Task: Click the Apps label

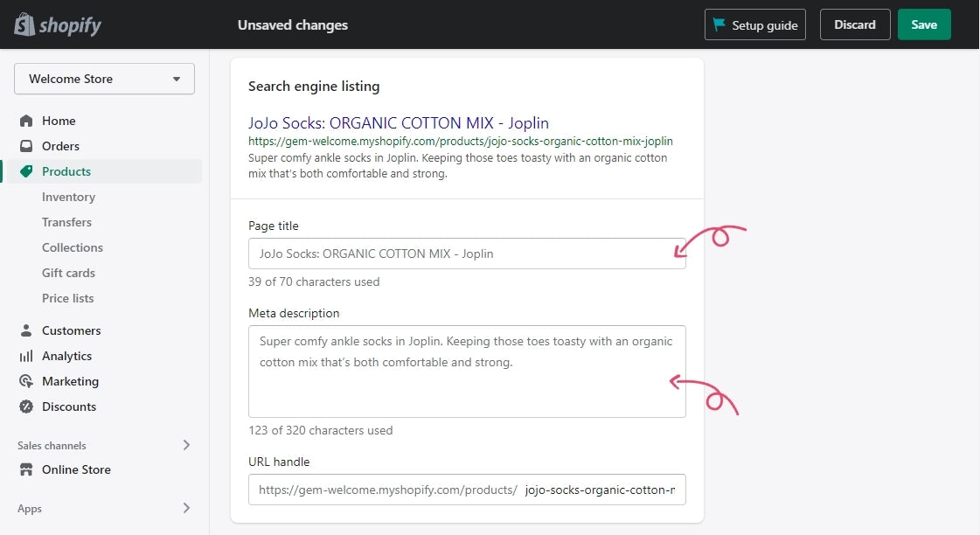Action: click(x=30, y=509)
